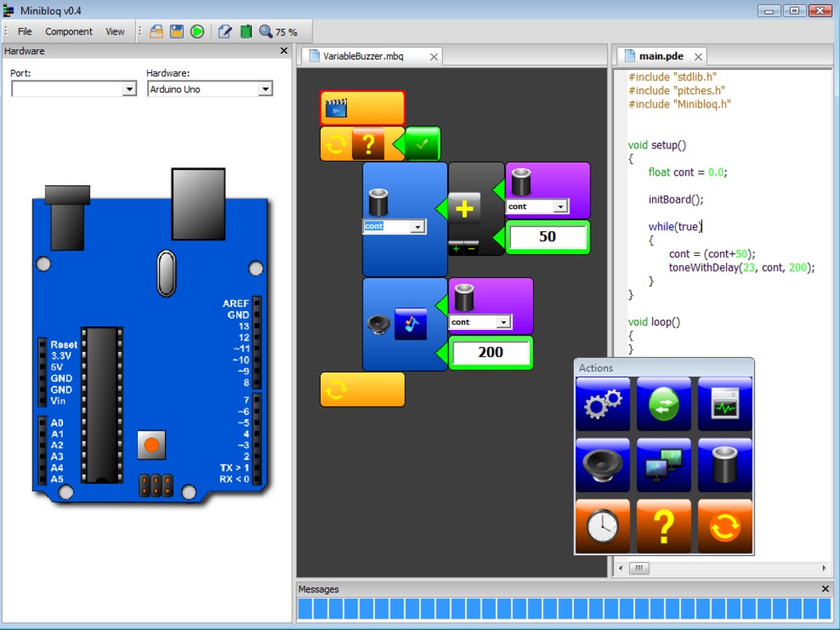Select the yellow plus addition operator block
The height and width of the screenshot is (630, 840).
pyautogui.click(x=464, y=208)
